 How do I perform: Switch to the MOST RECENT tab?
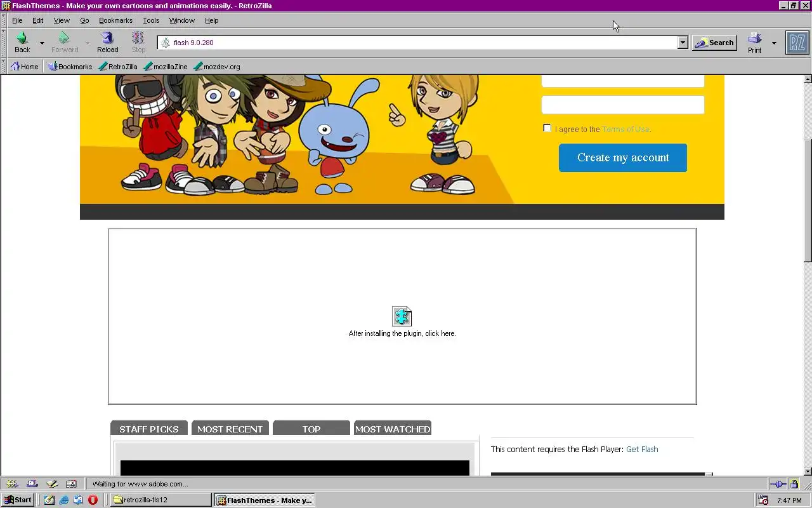tap(230, 429)
